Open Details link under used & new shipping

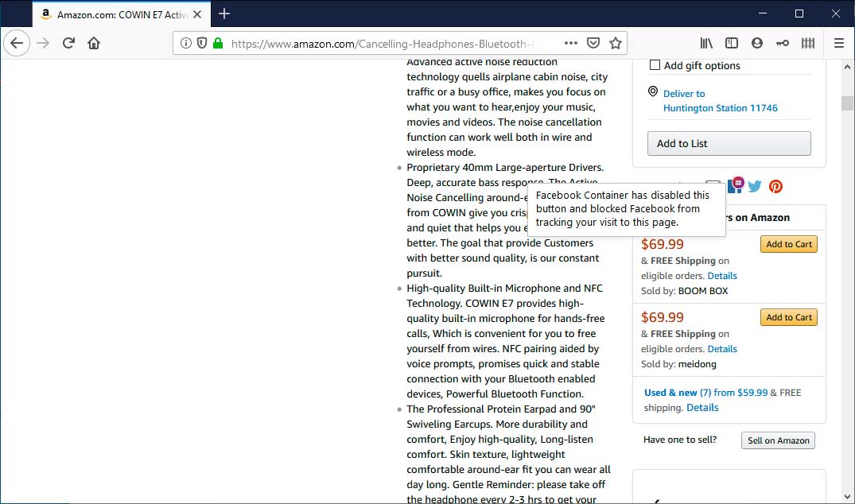(702, 408)
